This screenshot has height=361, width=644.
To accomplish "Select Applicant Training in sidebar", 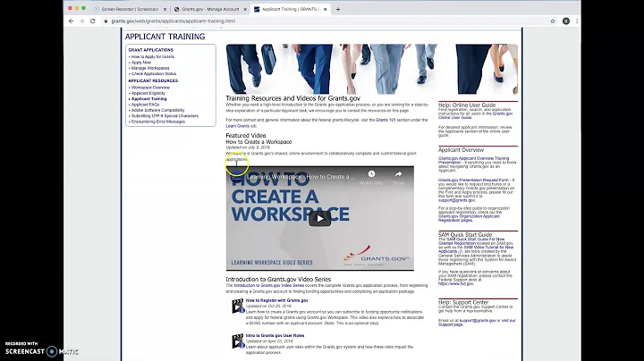I will [148, 99].
